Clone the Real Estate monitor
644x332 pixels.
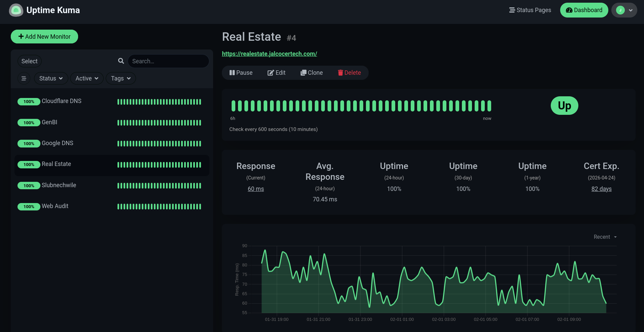tap(311, 73)
